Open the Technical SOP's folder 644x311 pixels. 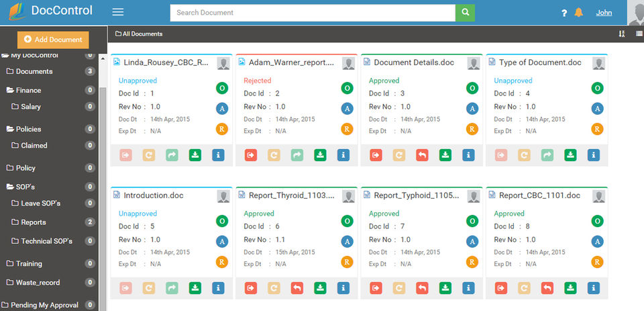[x=42, y=241]
